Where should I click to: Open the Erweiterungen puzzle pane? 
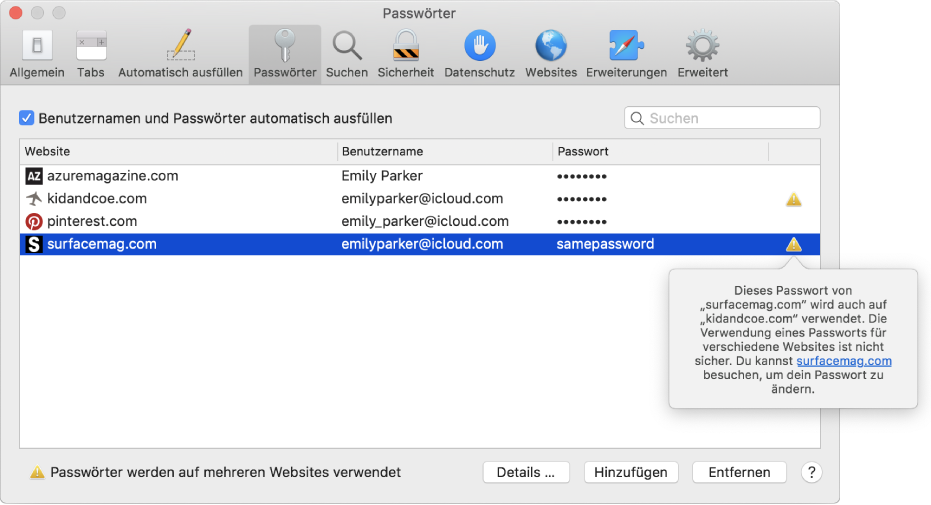(626, 55)
